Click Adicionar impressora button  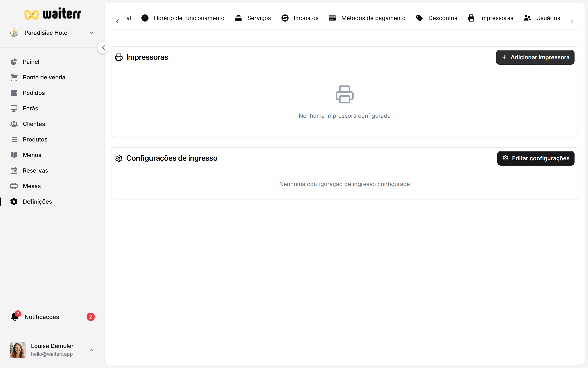coord(535,57)
